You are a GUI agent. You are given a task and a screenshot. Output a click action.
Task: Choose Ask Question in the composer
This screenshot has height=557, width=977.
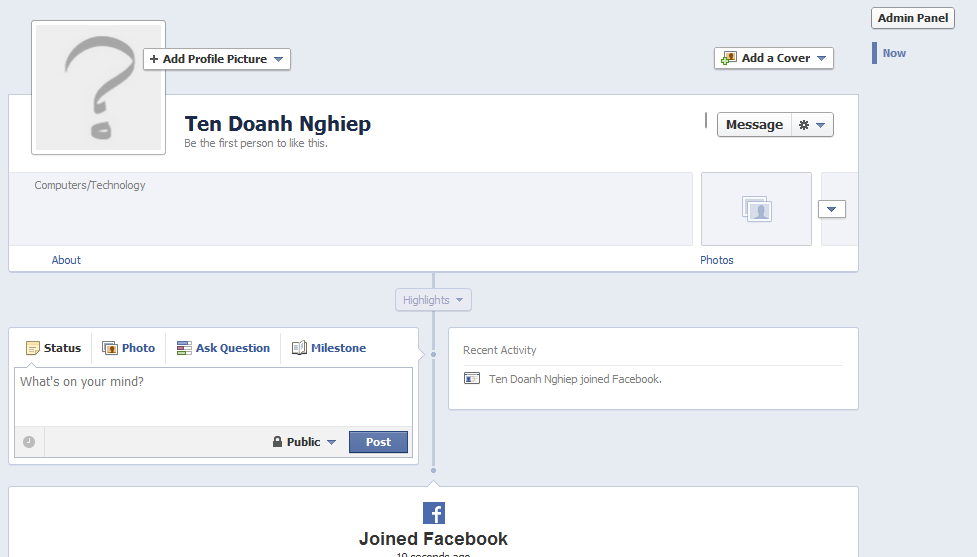pyautogui.click(x=223, y=348)
